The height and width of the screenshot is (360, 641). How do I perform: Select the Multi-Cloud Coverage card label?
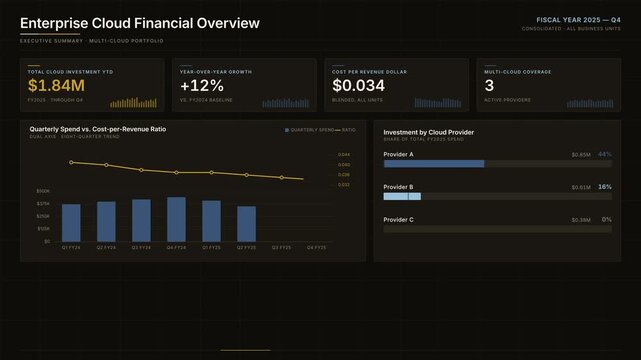coord(518,72)
